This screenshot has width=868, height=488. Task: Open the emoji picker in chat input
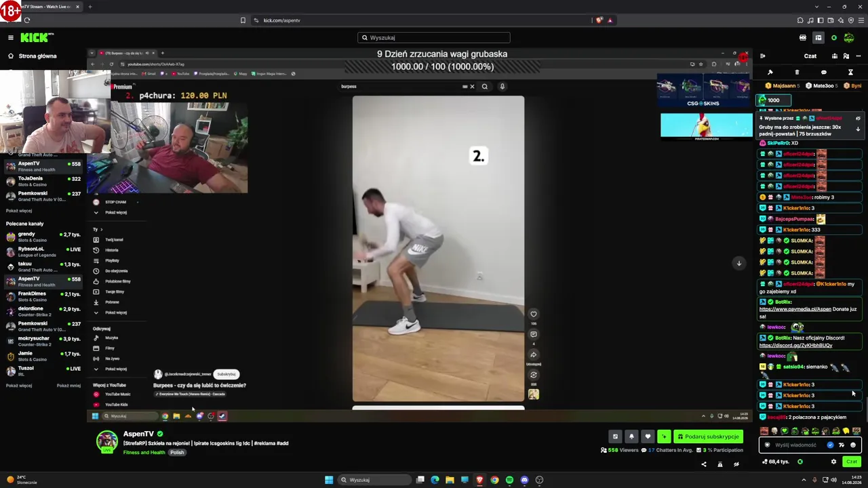(853, 445)
